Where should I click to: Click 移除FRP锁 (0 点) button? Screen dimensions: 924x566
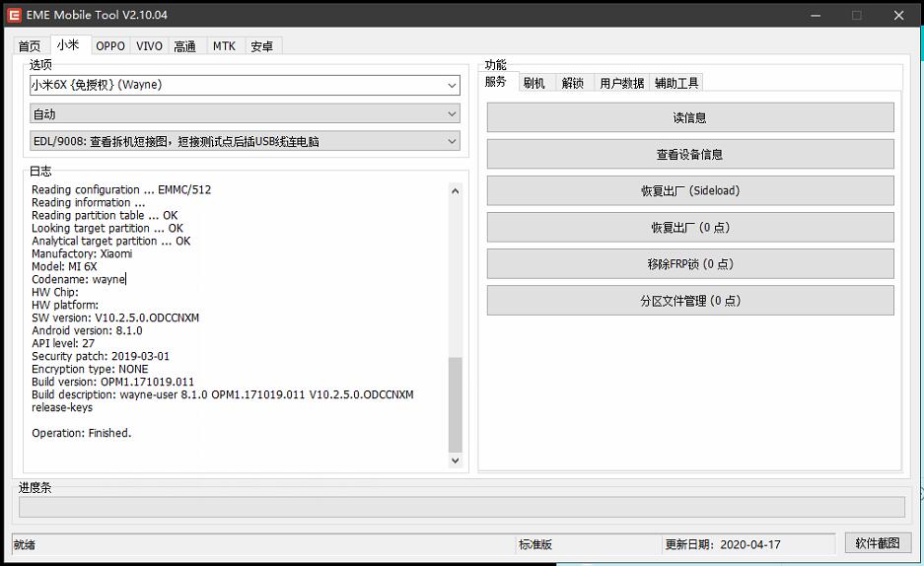[x=690, y=264]
